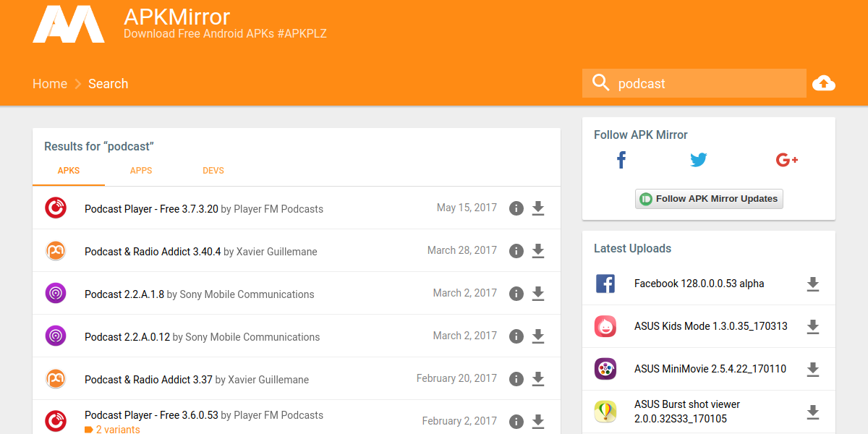
Task: Click the ASUS Burst shot viewer app icon
Action: pyautogui.click(x=605, y=412)
